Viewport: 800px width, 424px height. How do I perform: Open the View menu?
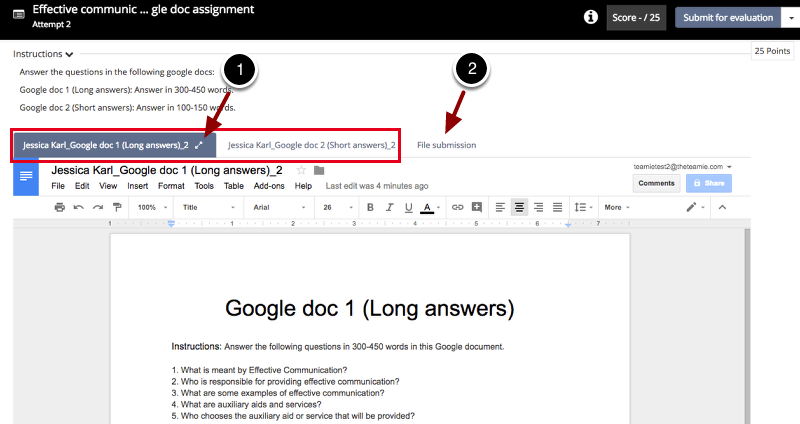point(108,186)
